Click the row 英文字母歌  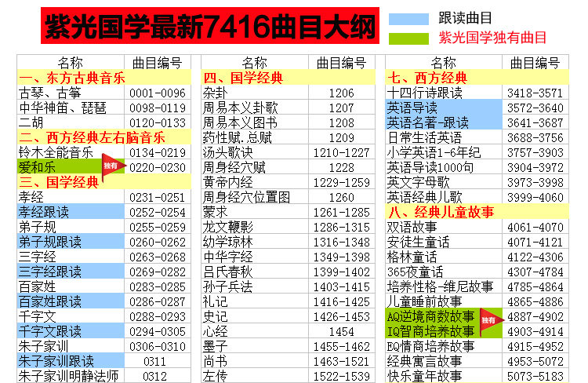(477, 182)
